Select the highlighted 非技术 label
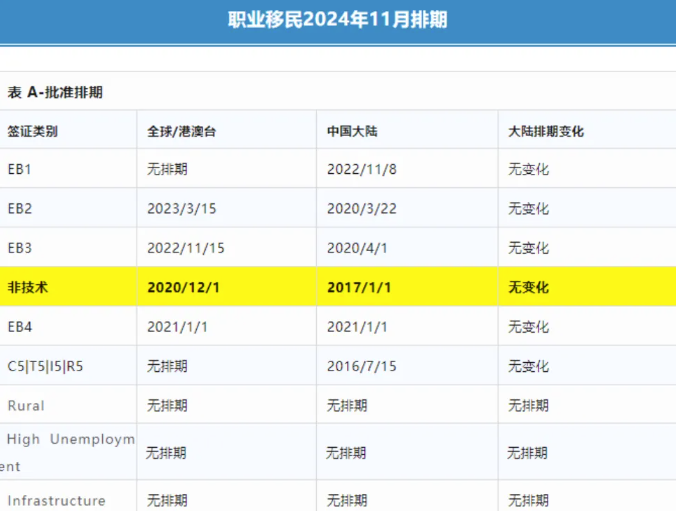 coord(28,287)
